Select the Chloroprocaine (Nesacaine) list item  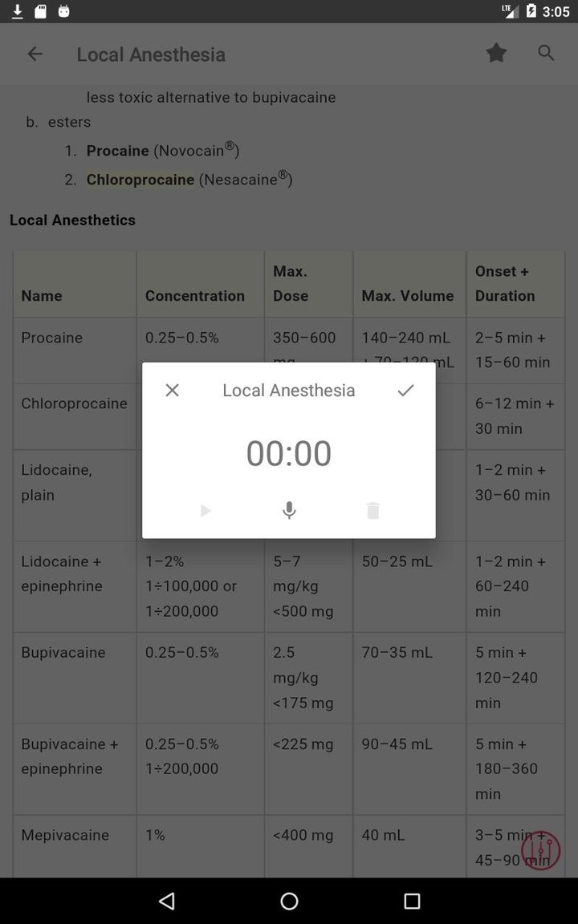coord(189,179)
